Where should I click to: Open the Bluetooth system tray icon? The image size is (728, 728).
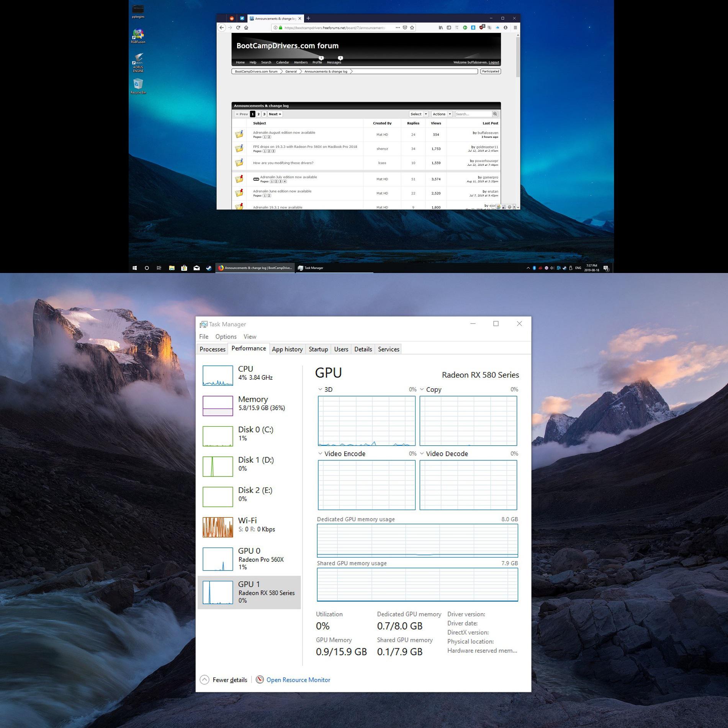click(x=534, y=268)
